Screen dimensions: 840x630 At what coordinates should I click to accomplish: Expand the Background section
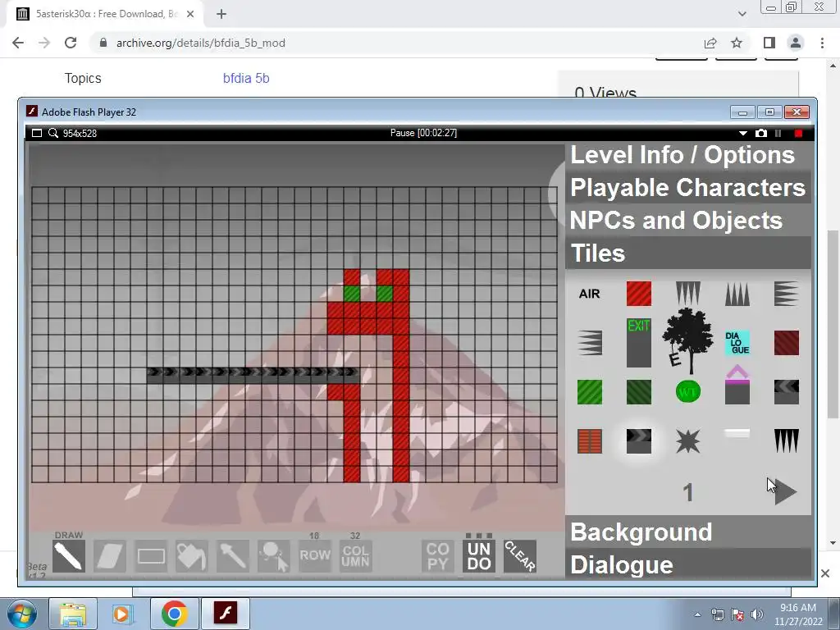688,532
